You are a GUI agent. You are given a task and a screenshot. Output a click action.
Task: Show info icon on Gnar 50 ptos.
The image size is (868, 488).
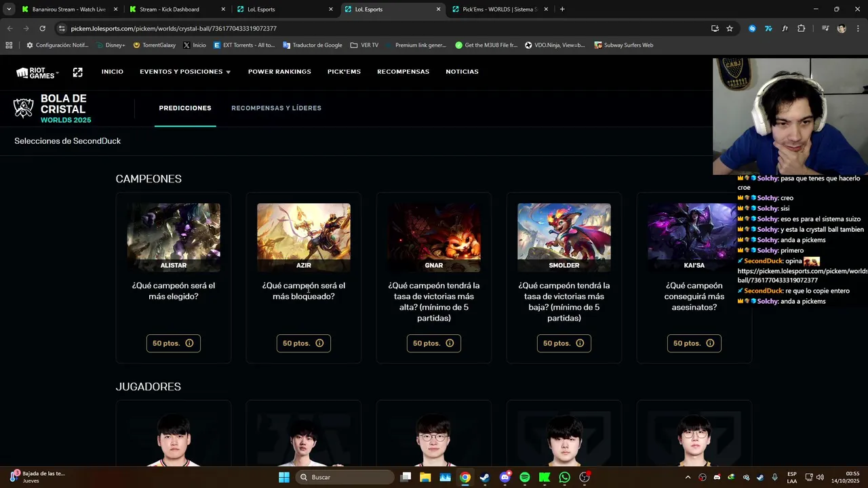[450, 343]
